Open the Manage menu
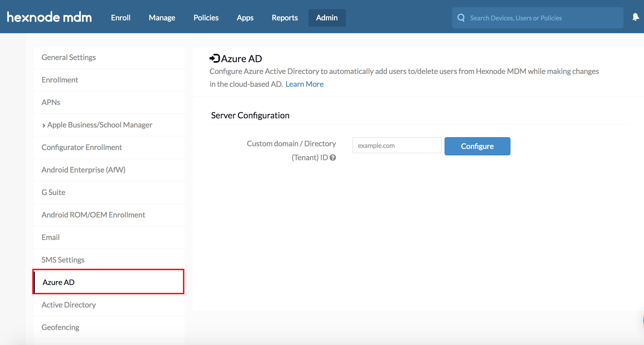 point(162,18)
